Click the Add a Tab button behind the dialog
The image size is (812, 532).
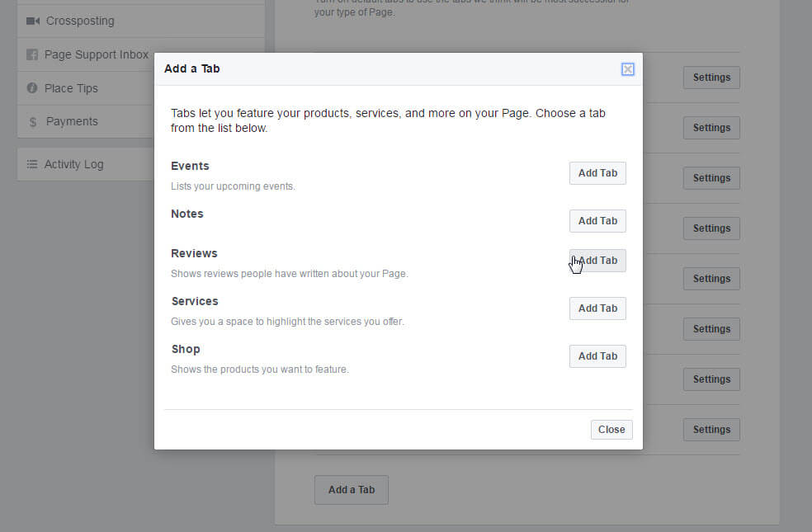352,490
